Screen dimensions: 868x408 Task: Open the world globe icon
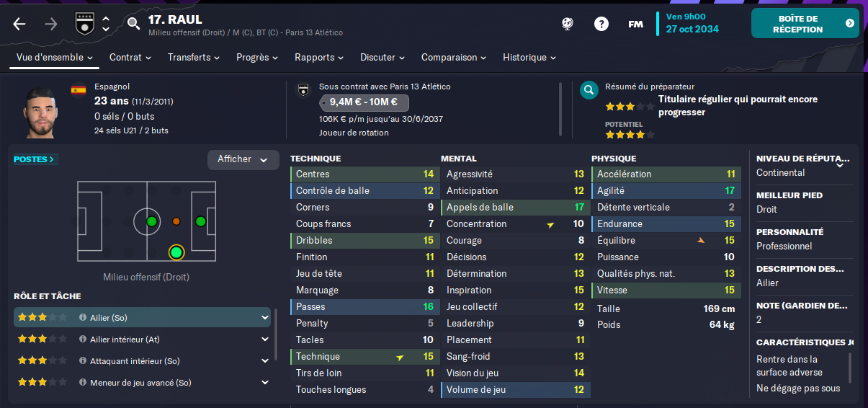567,24
